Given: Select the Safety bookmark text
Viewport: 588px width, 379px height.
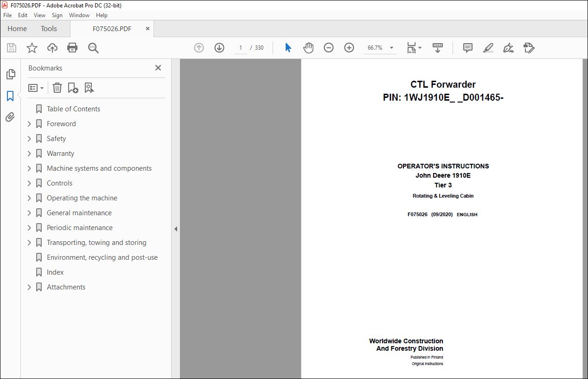Looking at the screenshot, I should coord(56,139).
